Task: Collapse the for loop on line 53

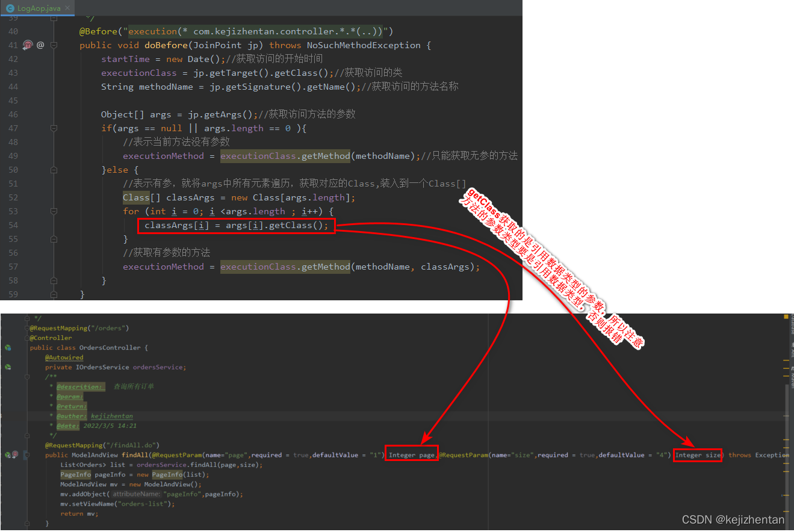Action: 54,211
